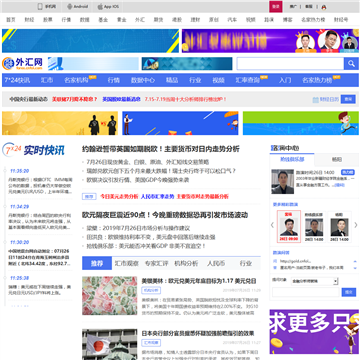Open 7*24快讯 in blue navigation bar

17,80
